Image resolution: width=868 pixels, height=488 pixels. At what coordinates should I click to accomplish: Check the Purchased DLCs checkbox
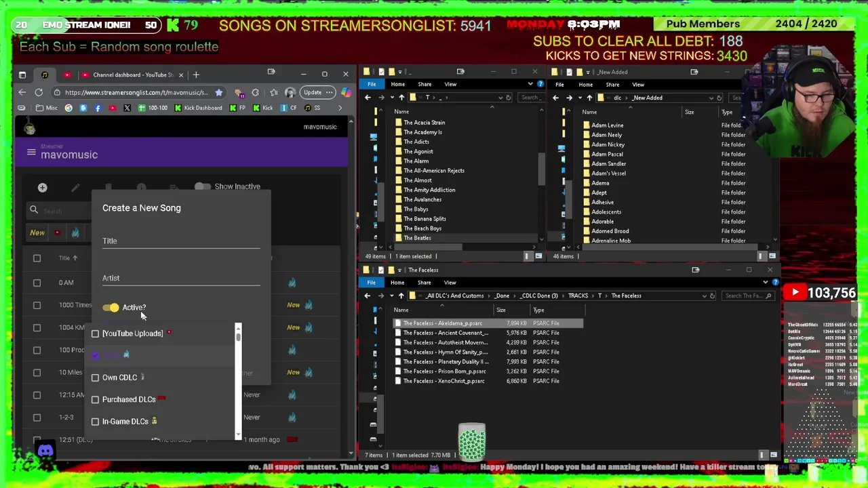[x=96, y=400]
